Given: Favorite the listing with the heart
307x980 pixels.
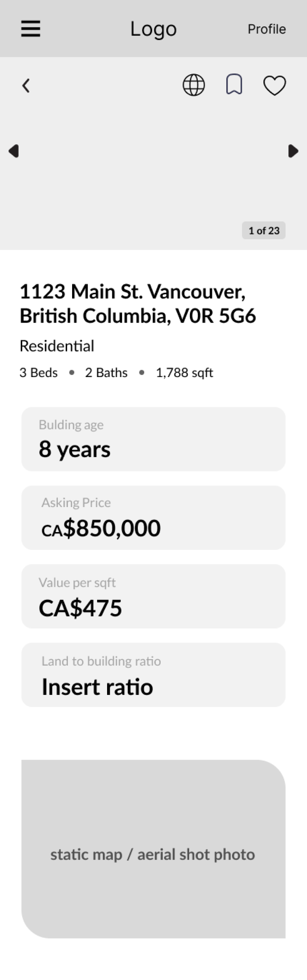Looking at the screenshot, I should pyautogui.click(x=275, y=85).
